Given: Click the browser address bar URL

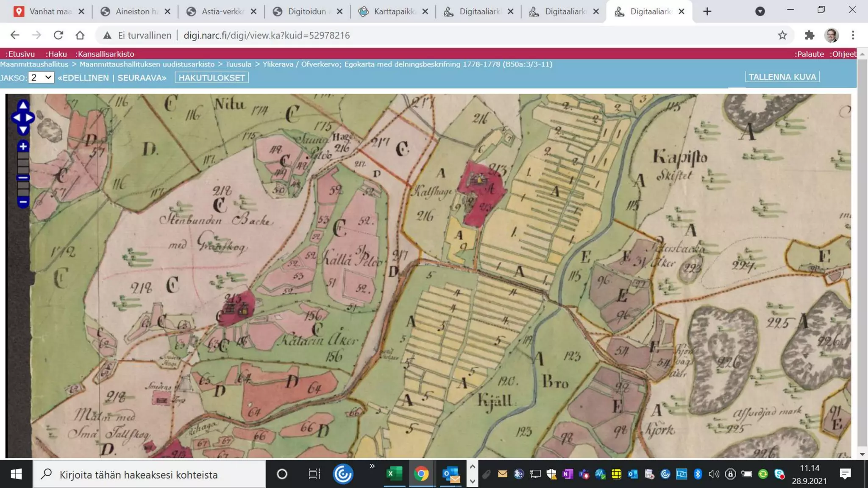Looking at the screenshot, I should (267, 35).
